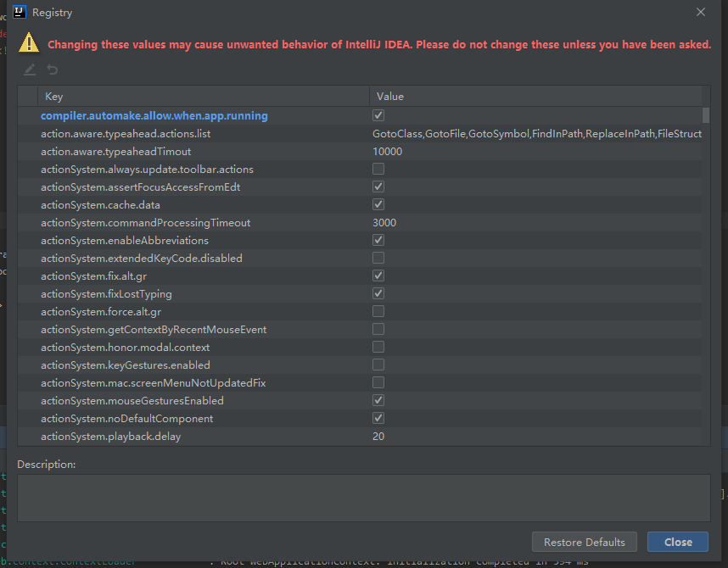Select actionSystem.playback.delay key
The image size is (728, 568).
110,437
